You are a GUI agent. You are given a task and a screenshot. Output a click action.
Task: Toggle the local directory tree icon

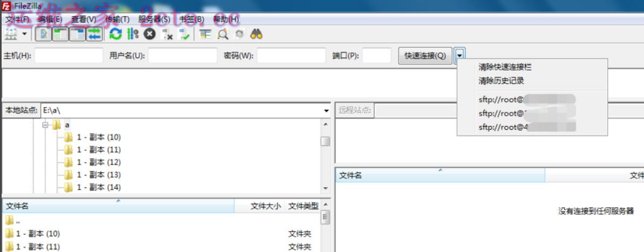click(x=60, y=34)
